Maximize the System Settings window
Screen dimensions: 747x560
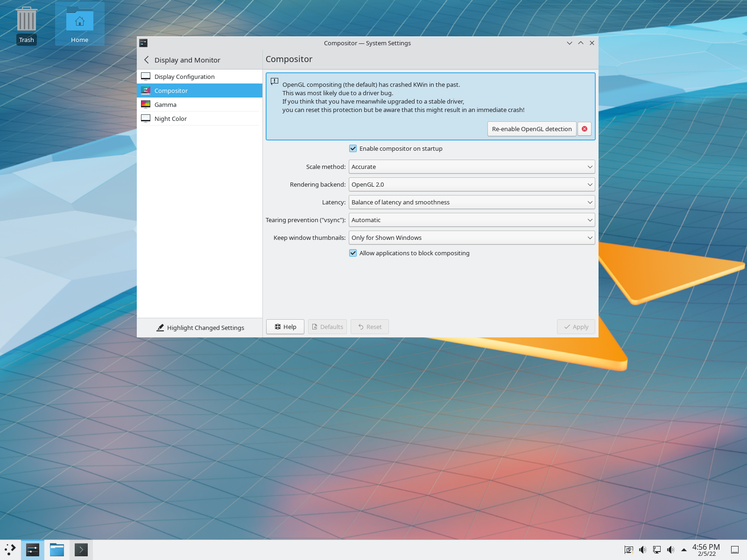click(581, 43)
